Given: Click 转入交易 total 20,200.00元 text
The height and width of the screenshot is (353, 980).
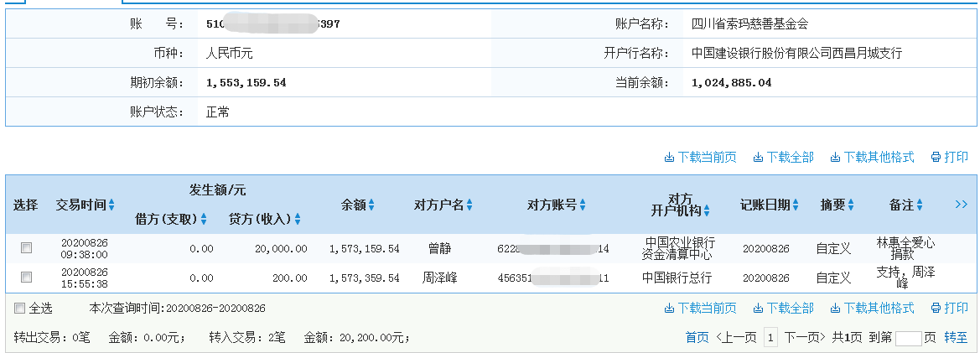Looking at the screenshot, I should click(375, 338).
